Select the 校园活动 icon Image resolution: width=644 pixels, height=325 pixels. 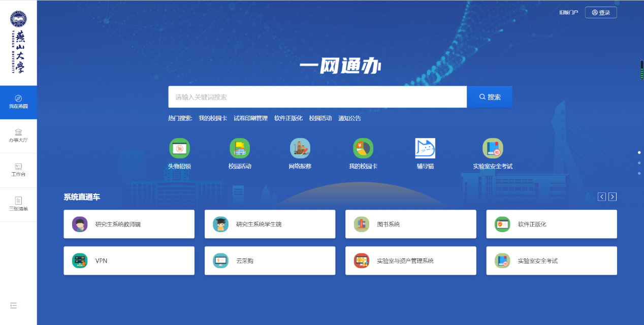coord(239,148)
